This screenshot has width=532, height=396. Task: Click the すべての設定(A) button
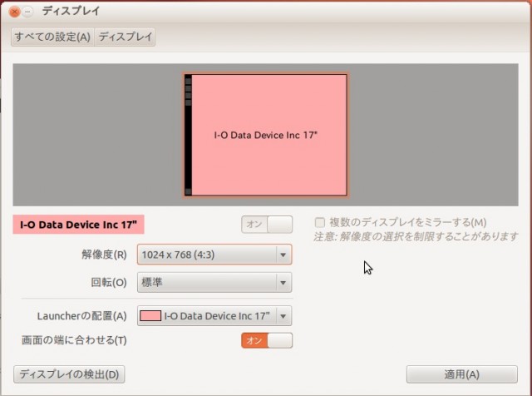52,37
